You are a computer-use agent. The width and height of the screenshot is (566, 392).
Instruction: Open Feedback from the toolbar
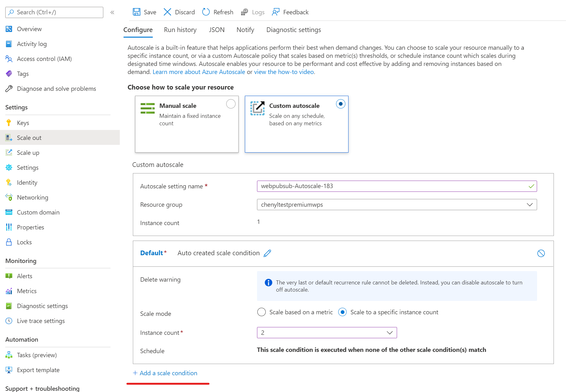[x=290, y=12]
